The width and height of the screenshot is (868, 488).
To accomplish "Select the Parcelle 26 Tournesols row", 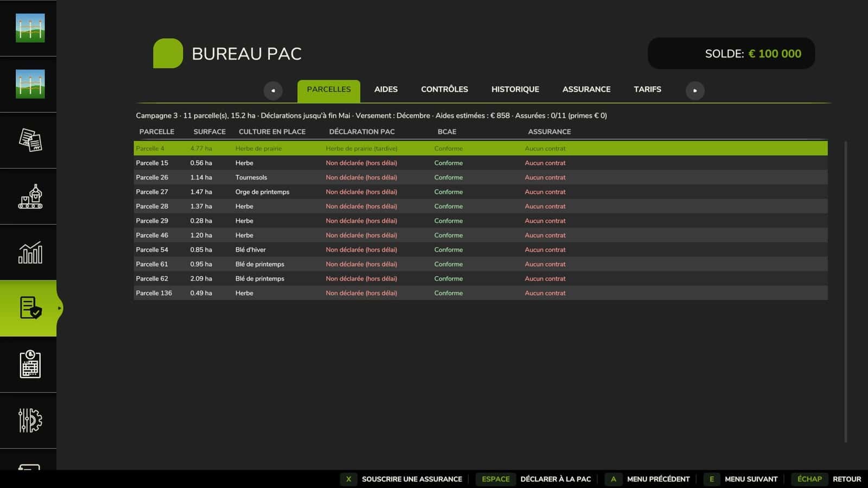I will pyautogui.click(x=480, y=177).
